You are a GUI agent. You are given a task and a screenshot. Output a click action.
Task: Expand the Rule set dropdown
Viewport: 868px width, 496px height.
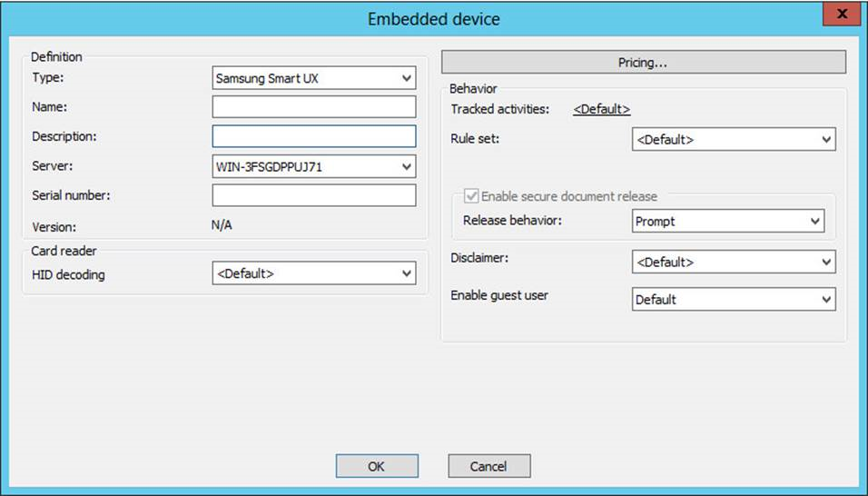(x=733, y=140)
